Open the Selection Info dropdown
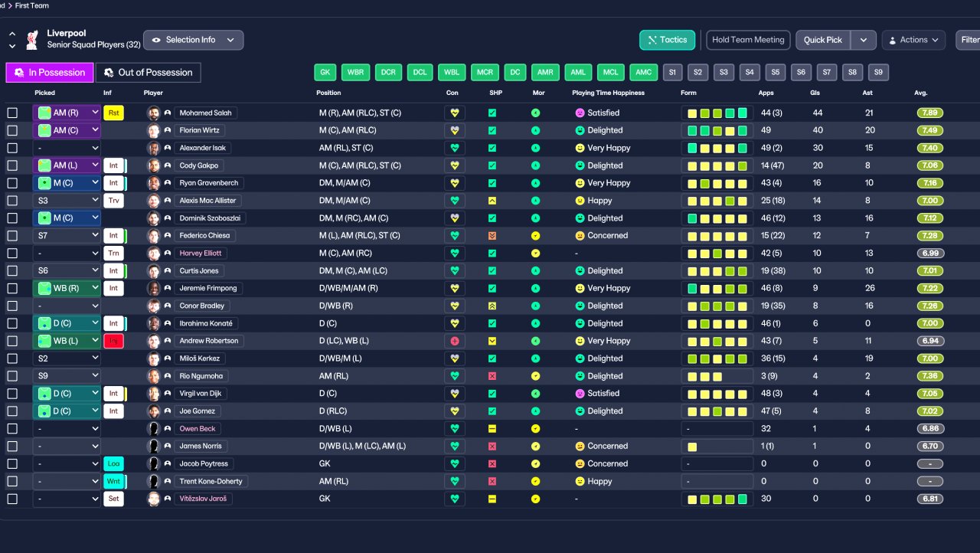Image resolution: width=980 pixels, height=553 pixels. [193, 40]
